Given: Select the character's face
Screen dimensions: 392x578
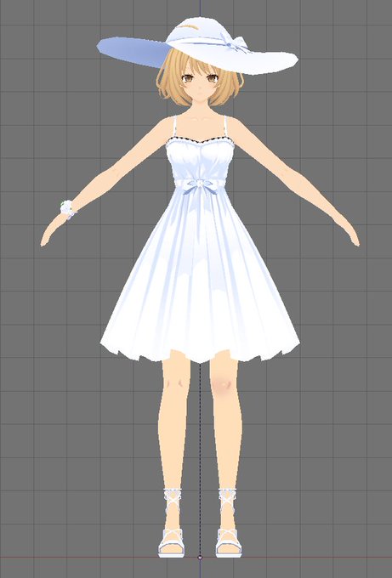Looking at the screenshot, I should 199,85.
